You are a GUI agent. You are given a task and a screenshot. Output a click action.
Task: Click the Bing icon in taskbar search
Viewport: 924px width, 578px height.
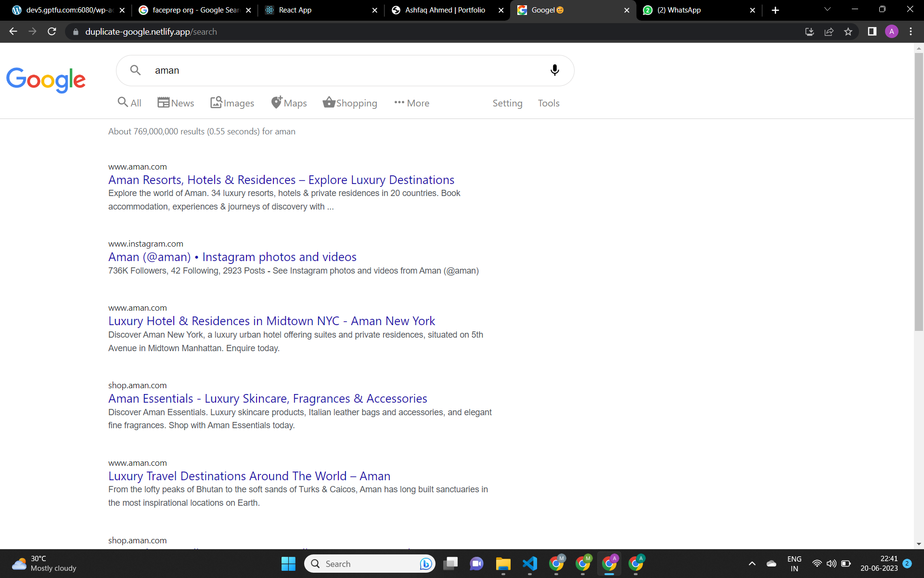(425, 564)
